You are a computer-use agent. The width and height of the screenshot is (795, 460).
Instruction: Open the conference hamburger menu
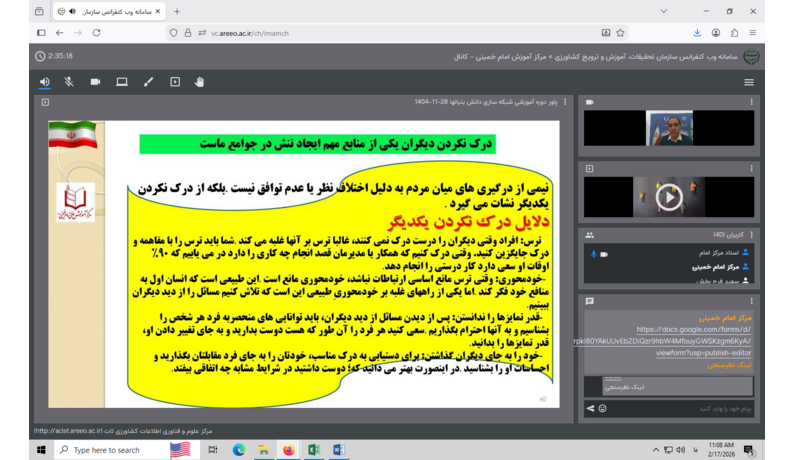coord(749,82)
